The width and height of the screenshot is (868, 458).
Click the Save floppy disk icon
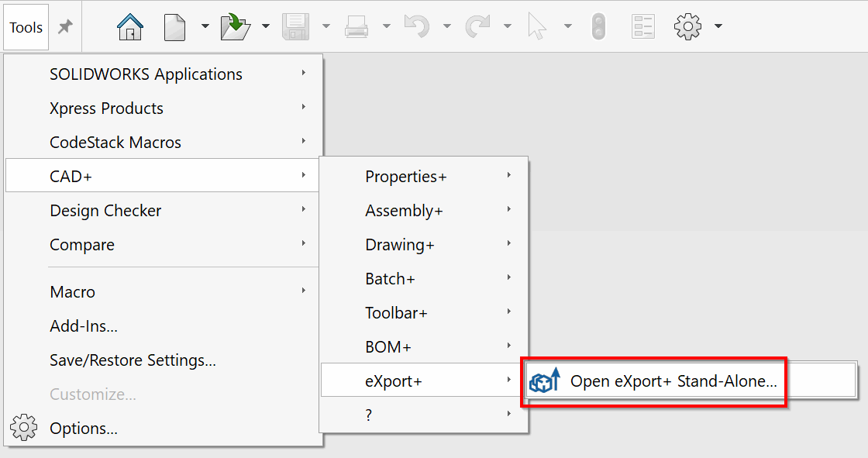(x=295, y=26)
